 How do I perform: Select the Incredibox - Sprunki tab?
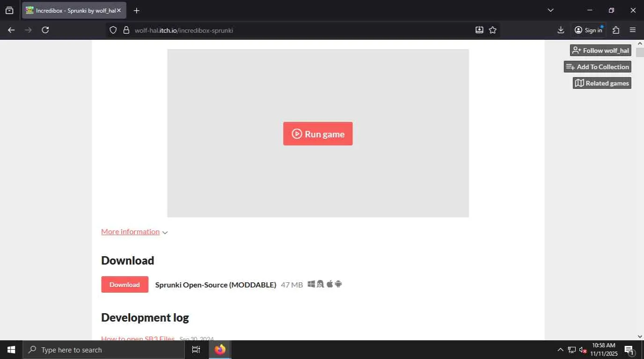74,10
